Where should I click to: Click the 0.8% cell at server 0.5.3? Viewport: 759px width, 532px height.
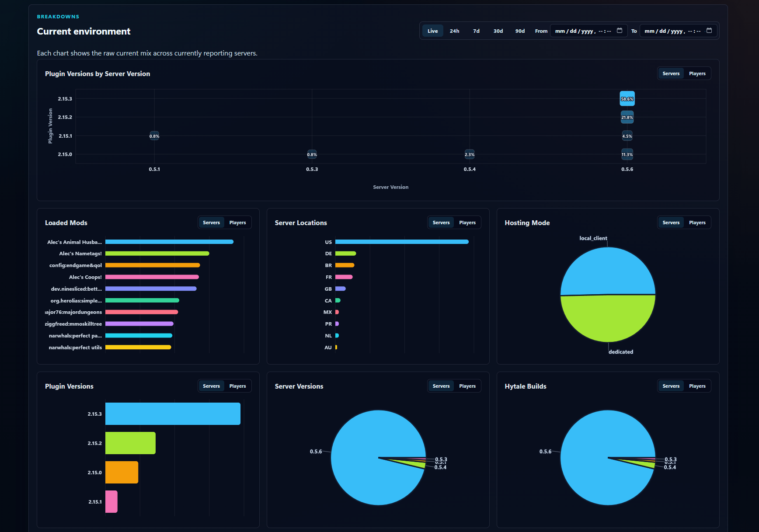[312, 154]
